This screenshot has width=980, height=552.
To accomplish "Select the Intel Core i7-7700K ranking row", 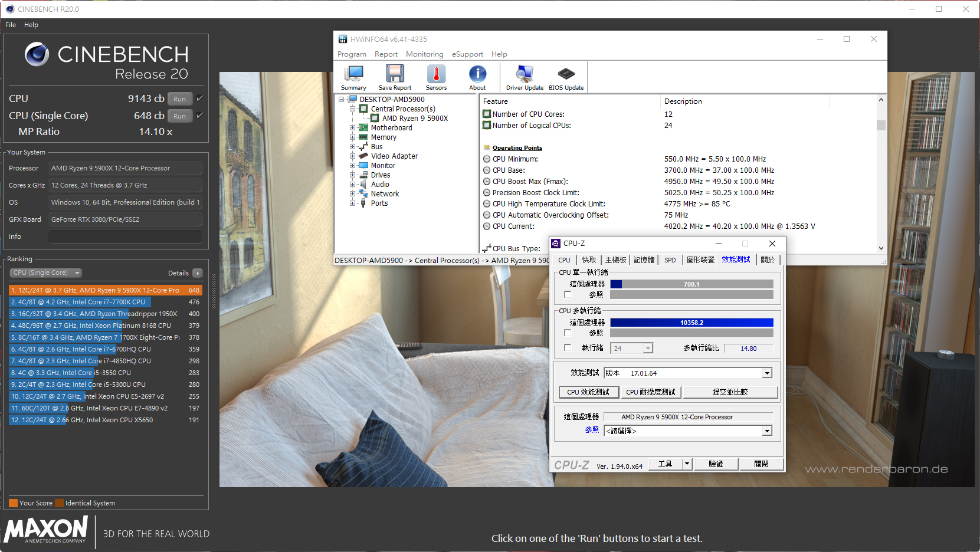I will [105, 302].
